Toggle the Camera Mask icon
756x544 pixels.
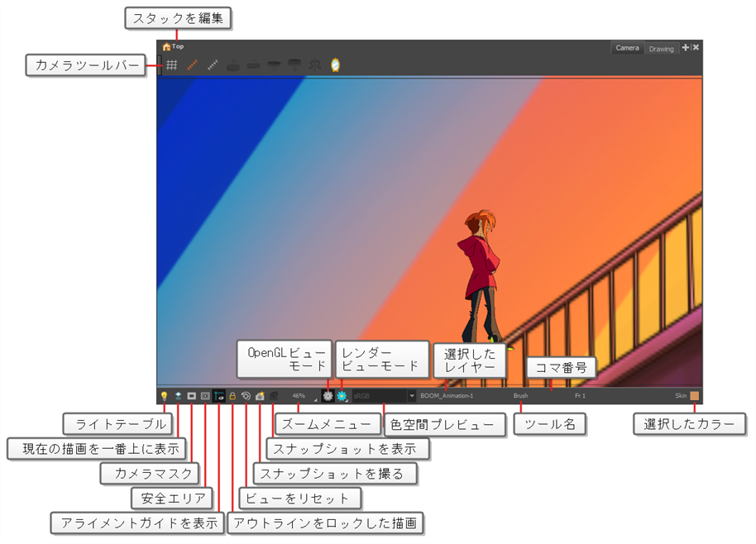[191, 396]
